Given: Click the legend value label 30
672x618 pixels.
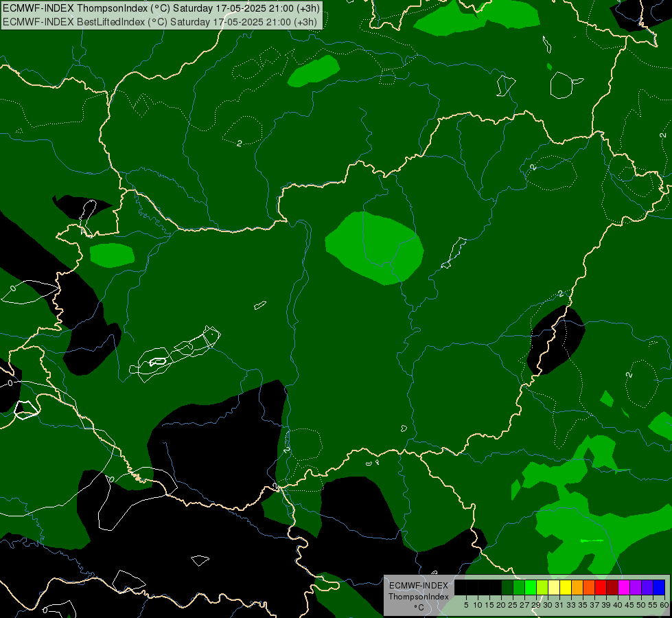Looking at the screenshot, I should click(x=548, y=605).
